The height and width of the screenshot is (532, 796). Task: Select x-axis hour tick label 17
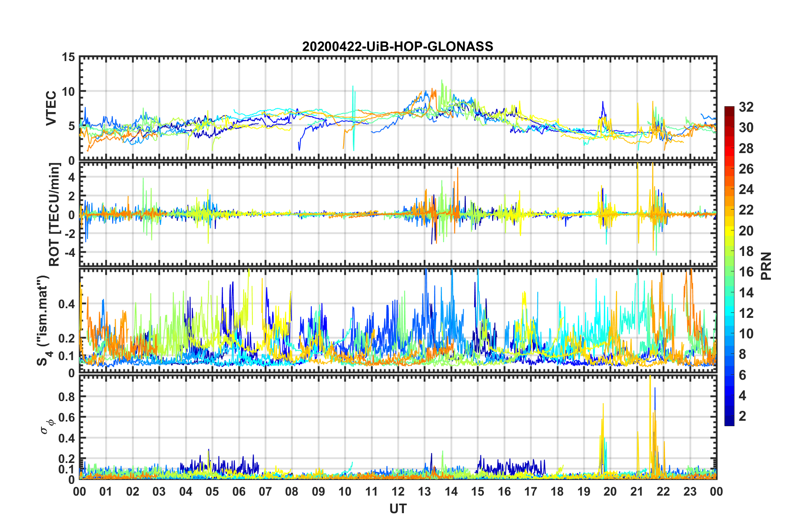pos(531,491)
